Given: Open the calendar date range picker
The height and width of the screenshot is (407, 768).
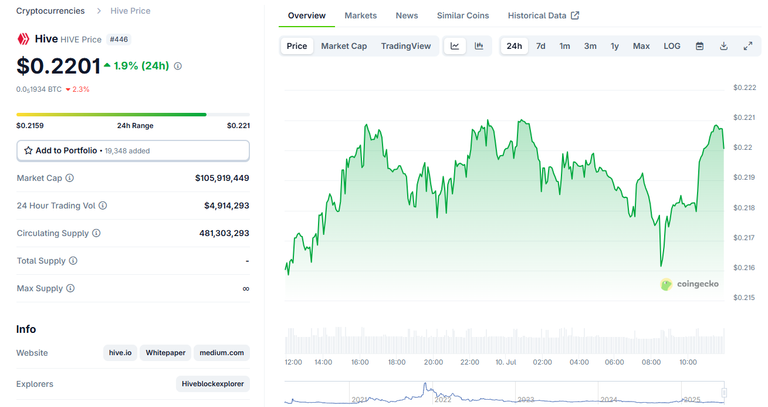Looking at the screenshot, I should click(699, 46).
